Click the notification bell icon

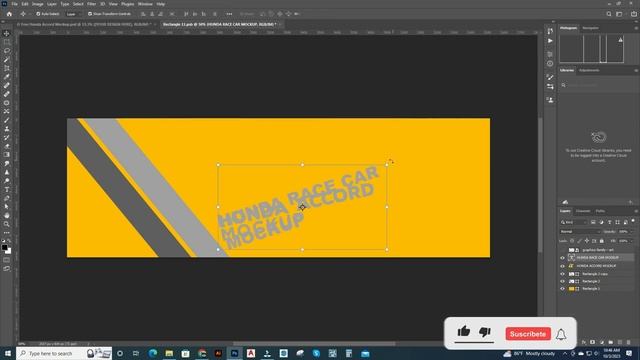click(x=561, y=334)
